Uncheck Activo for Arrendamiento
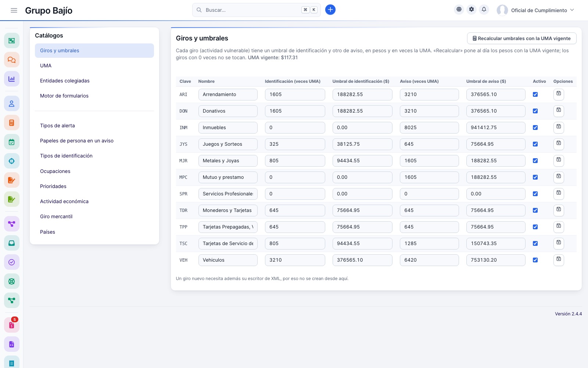The width and height of the screenshot is (588, 368). (x=535, y=95)
